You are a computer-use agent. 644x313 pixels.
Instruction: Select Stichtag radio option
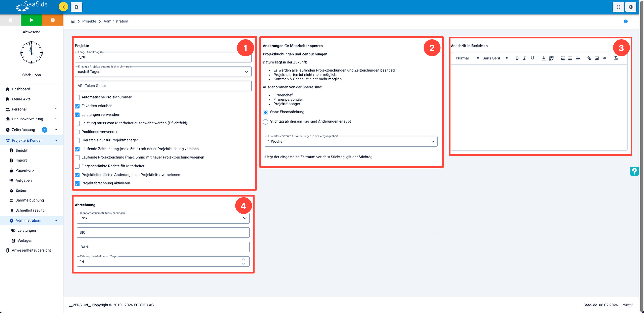(x=265, y=122)
